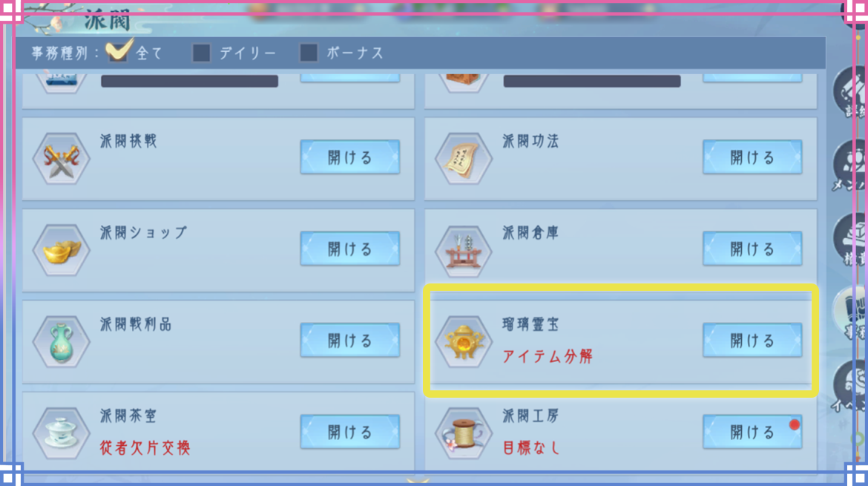
Task: Click the teacup 派閥茶室 icon
Action: tap(61, 433)
